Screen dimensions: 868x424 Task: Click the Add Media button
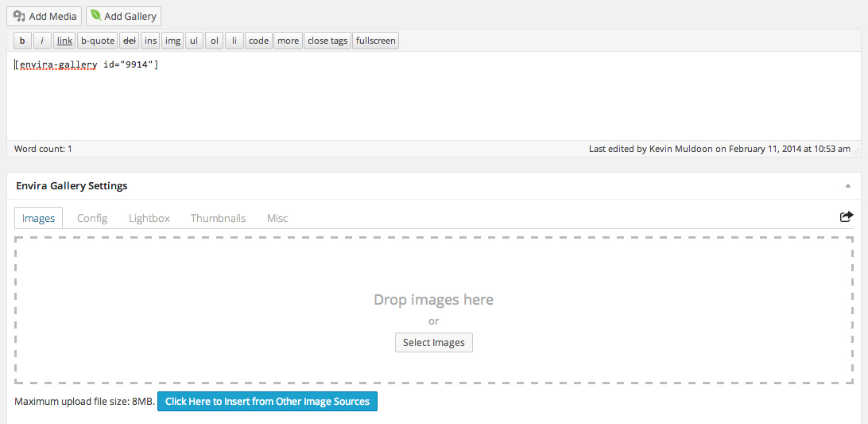point(45,16)
